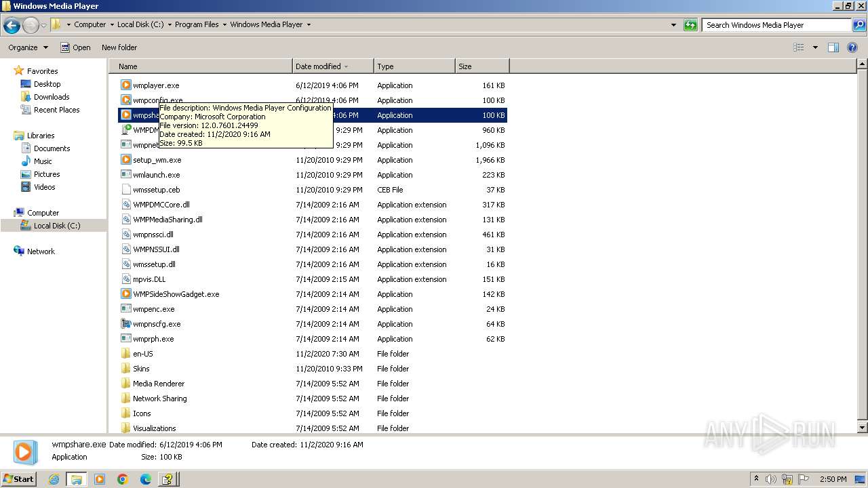Click the New folder button

pyautogui.click(x=119, y=47)
